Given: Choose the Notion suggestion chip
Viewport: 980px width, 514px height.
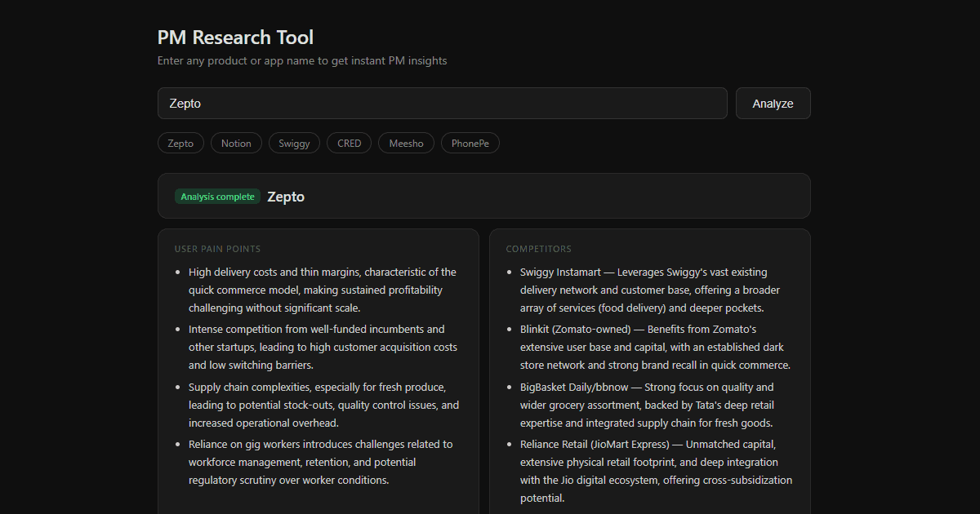Looking at the screenshot, I should (x=236, y=143).
